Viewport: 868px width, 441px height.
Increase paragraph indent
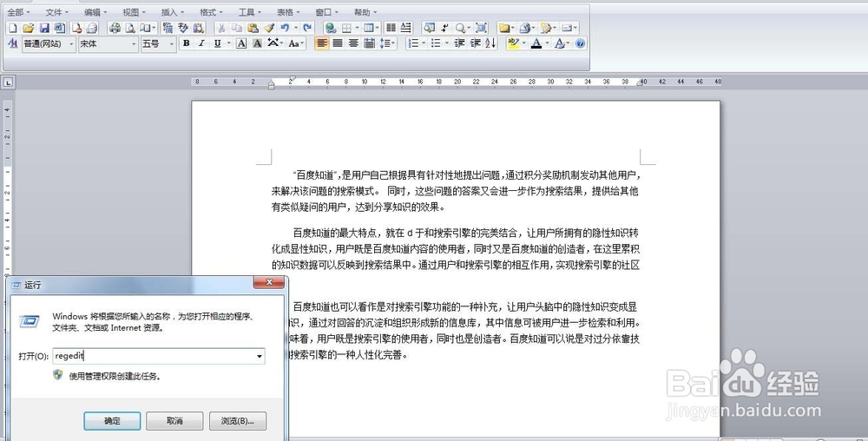point(475,43)
